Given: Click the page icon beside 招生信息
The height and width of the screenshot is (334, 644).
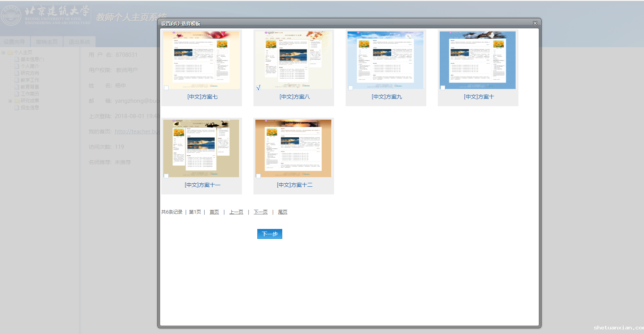Looking at the screenshot, I should [x=17, y=108].
